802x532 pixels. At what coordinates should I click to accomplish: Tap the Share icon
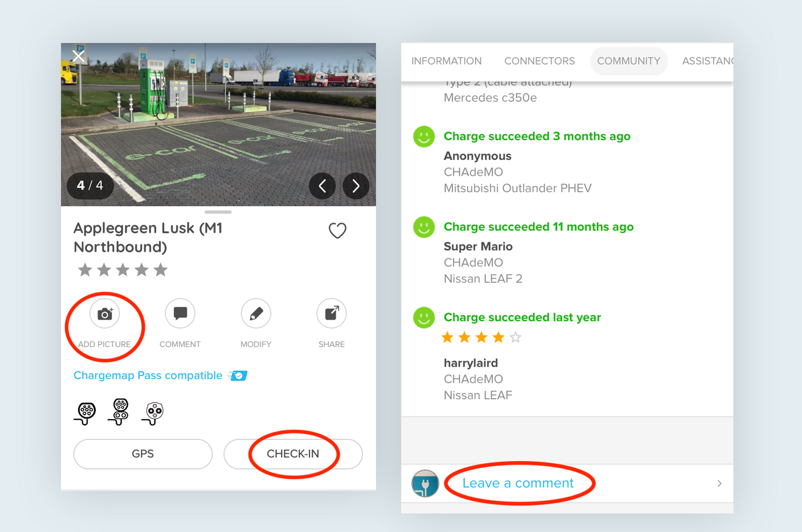coord(331,314)
